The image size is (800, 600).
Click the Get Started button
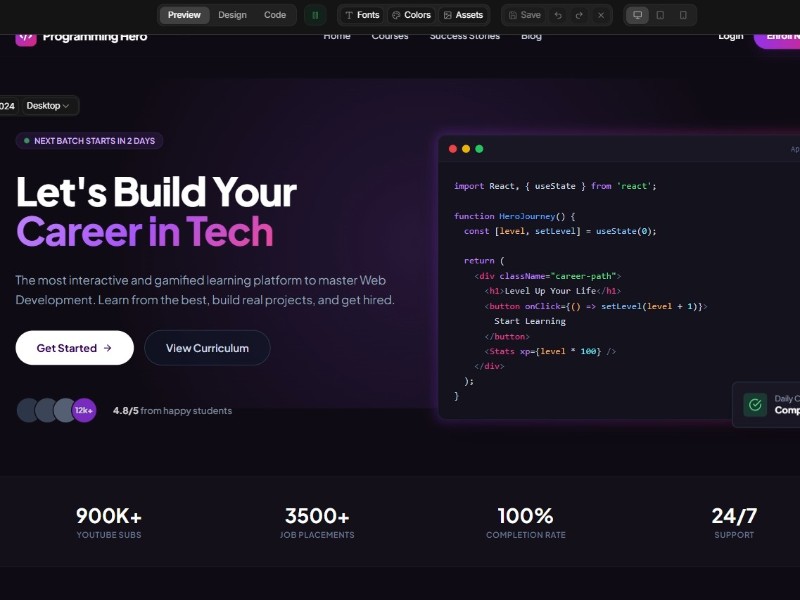click(74, 347)
